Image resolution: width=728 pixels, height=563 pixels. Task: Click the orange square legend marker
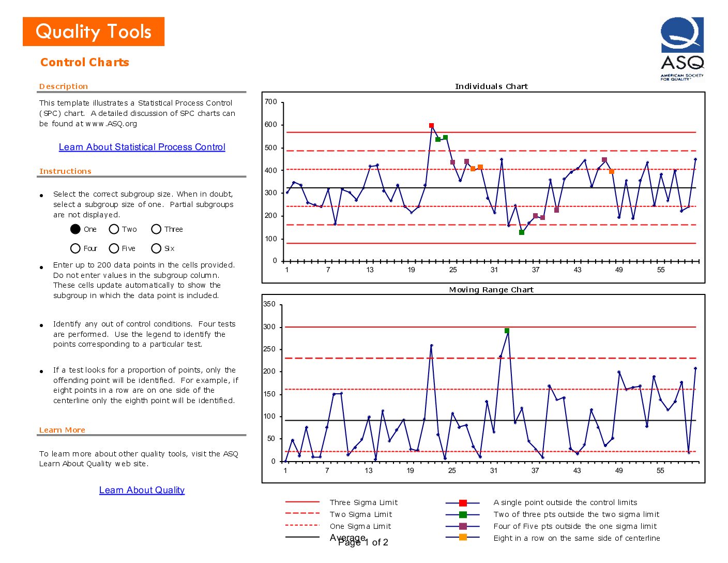click(463, 538)
